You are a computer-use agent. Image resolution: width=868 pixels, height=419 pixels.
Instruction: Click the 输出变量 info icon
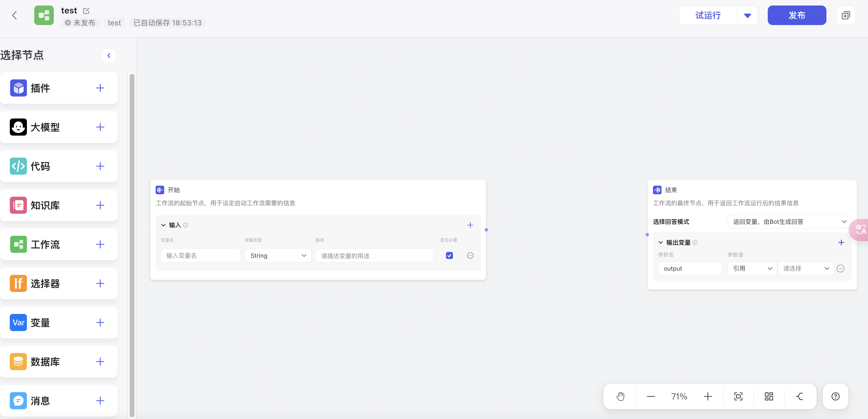(x=695, y=242)
